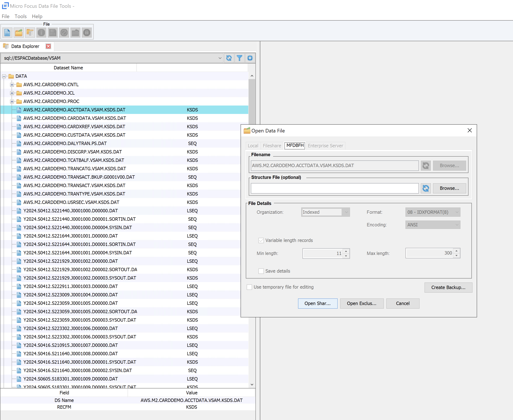Select the AWS.M2.CARDDEMO.CUSTDATA.VSAM.KSDS.DAT dataset
Screen dimensions: 513x420
pos(74,135)
